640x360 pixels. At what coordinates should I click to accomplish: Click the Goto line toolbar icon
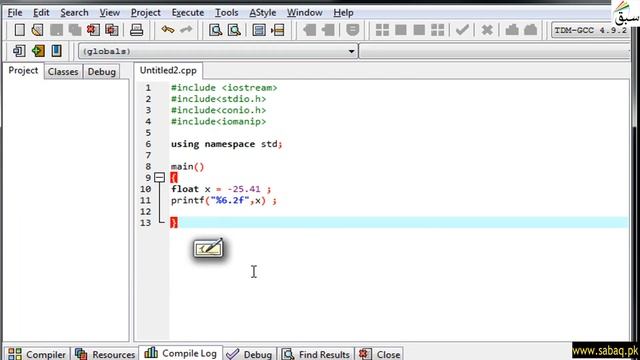[278, 30]
